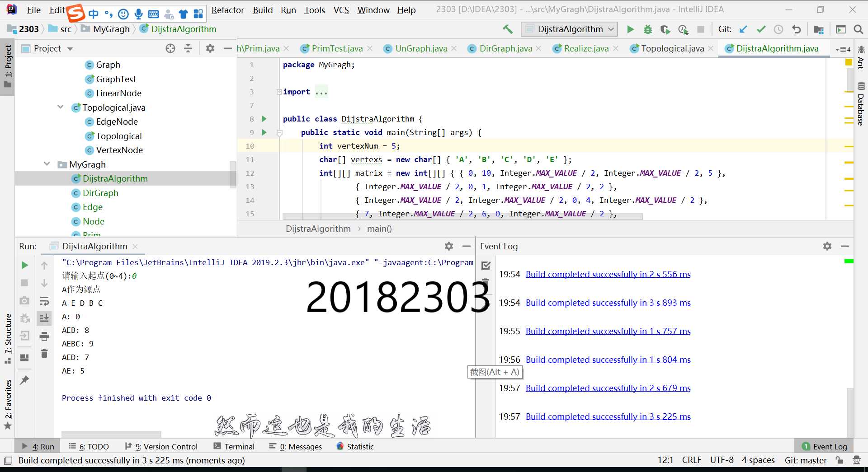Toggle the tool window quick-access icon in the status bar

(x=8, y=461)
